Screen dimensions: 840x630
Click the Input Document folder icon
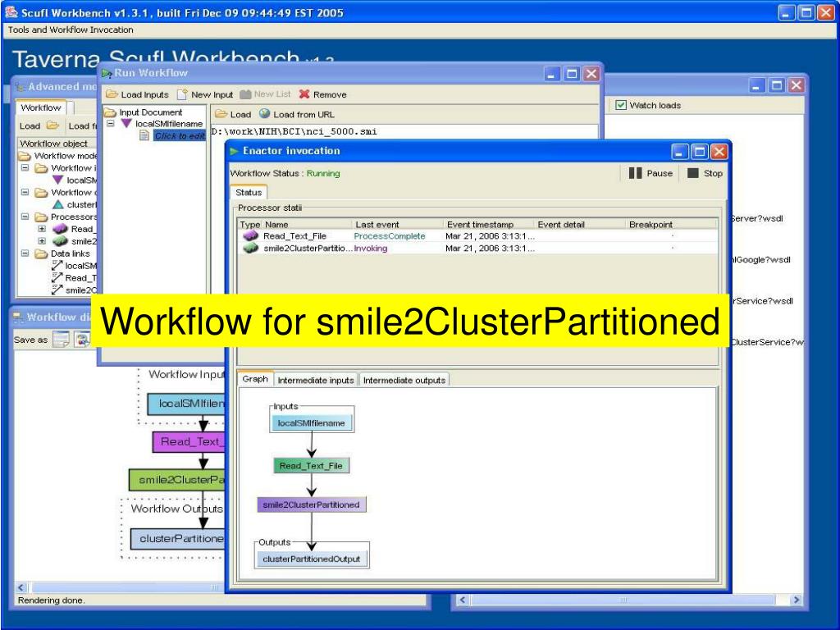(x=111, y=112)
